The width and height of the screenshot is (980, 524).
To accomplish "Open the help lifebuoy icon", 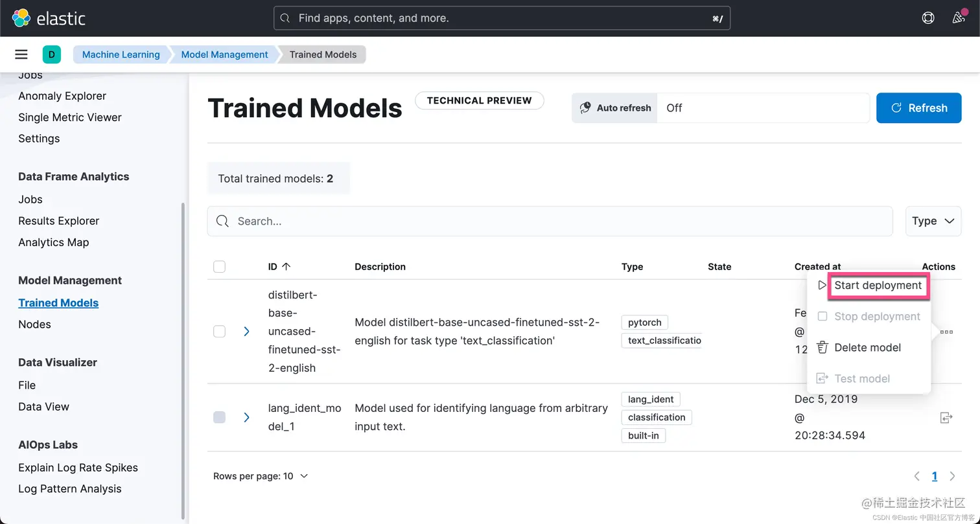I will 928,18.
